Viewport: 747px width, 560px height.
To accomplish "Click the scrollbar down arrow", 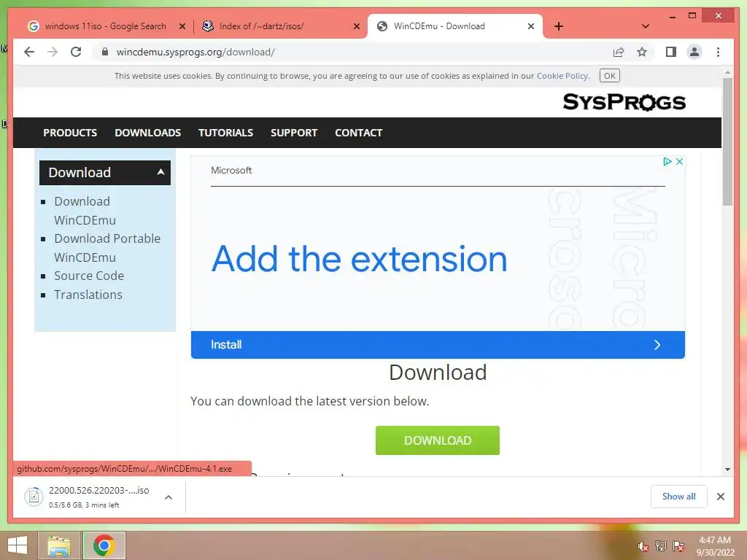I will coord(727,469).
